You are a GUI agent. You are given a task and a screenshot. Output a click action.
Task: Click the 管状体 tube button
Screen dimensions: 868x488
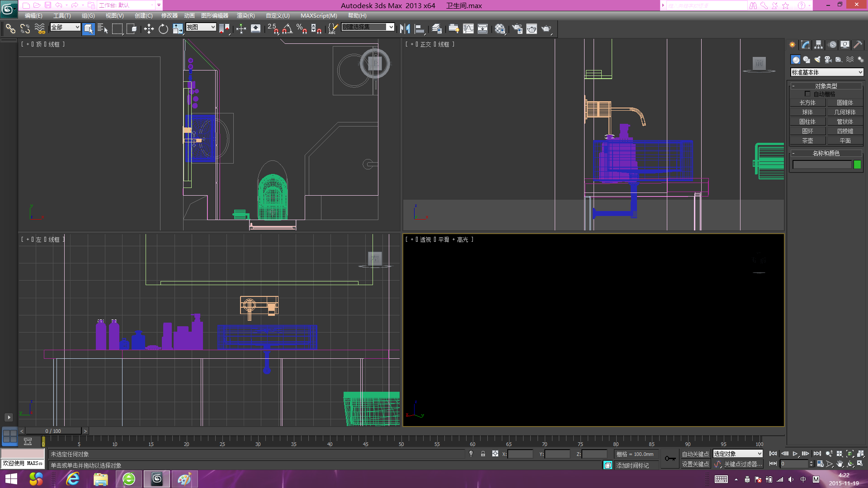(845, 122)
